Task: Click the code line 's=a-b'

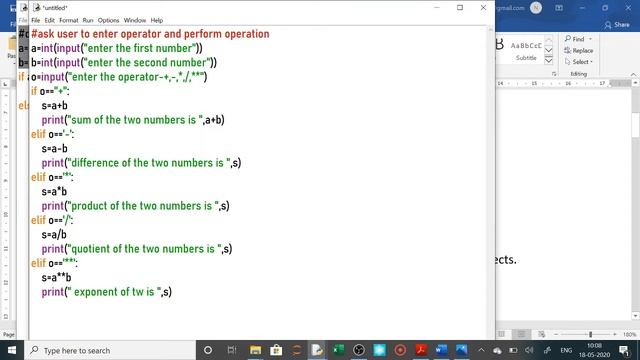Action: click(54, 149)
